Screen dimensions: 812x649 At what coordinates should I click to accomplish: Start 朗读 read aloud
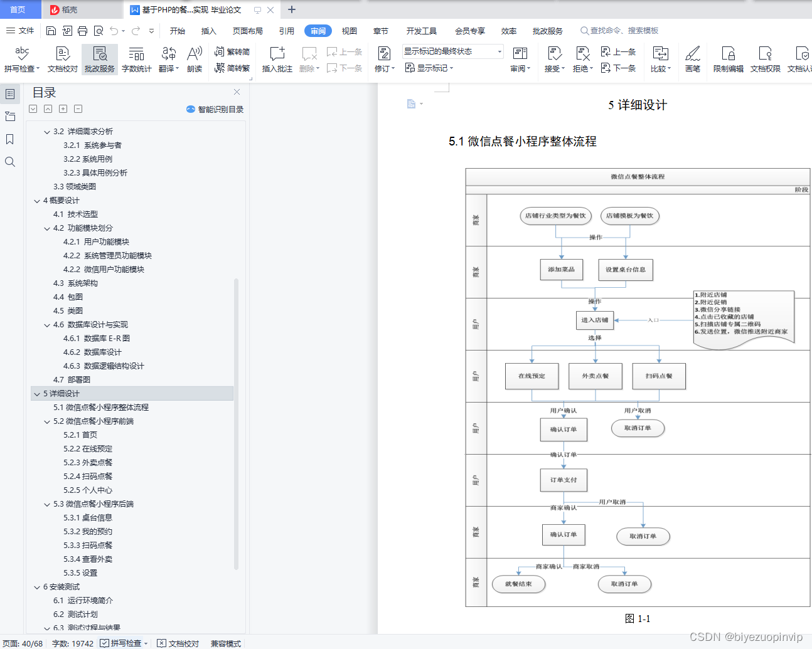pos(195,60)
